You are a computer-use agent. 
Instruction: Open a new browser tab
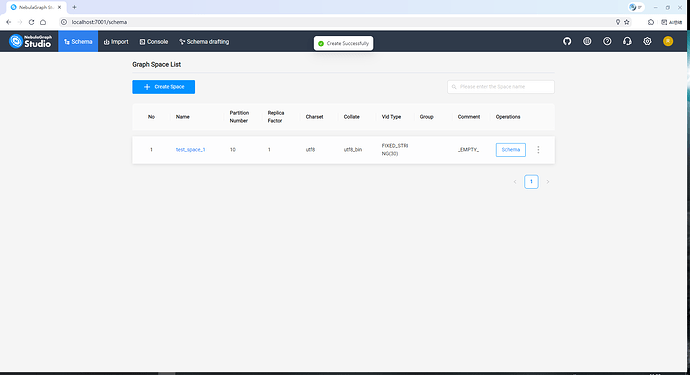tap(74, 7)
